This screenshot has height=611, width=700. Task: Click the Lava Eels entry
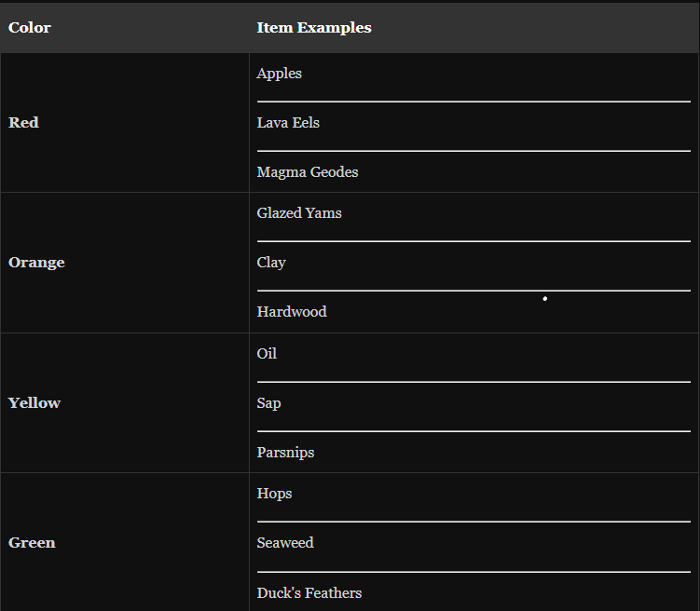pyautogui.click(x=288, y=123)
